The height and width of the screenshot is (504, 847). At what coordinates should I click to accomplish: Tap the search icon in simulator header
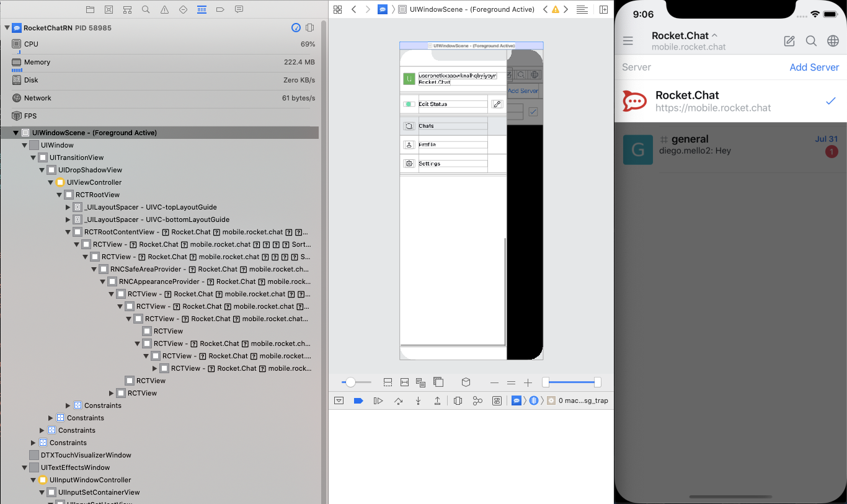[x=811, y=41]
